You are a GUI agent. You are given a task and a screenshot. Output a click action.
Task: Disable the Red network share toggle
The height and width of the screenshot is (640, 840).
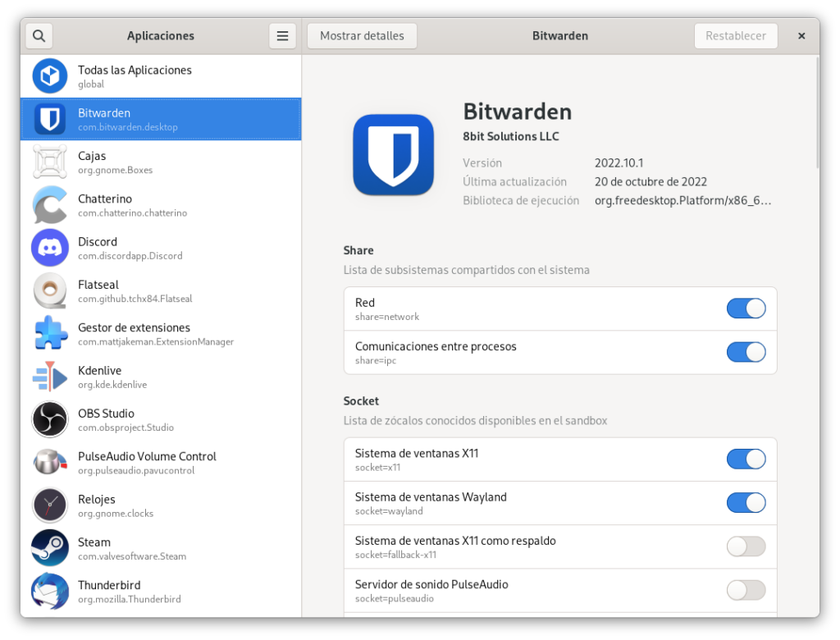coord(746,309)
